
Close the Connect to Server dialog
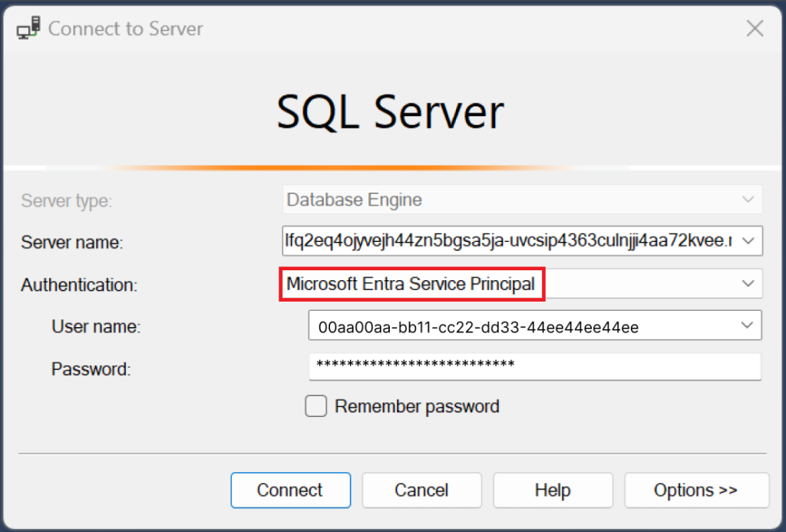click(x=755, y=28)
